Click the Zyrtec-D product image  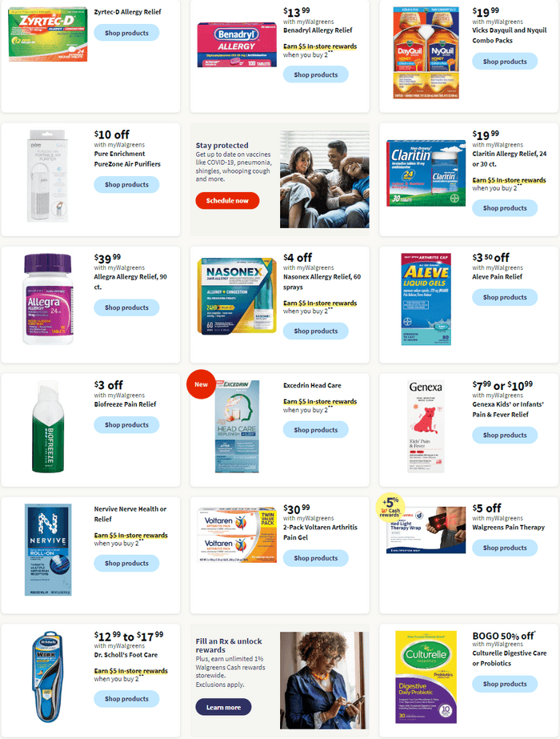click(48, 34)
